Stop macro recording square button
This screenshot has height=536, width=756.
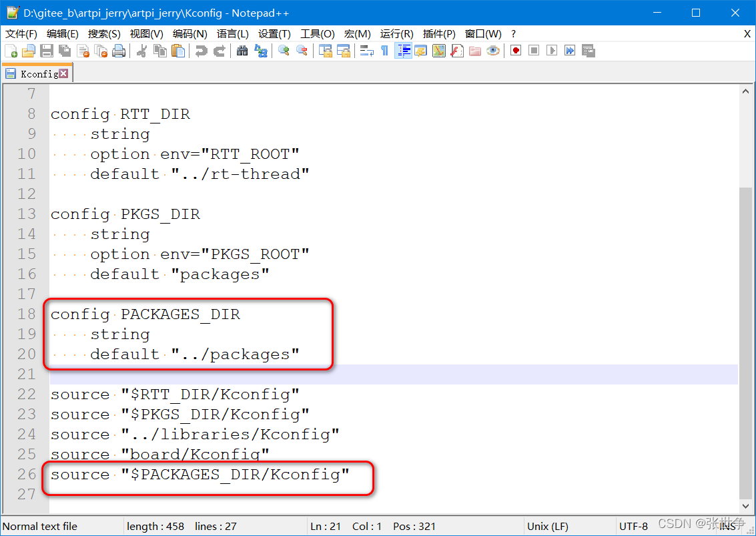534,51
